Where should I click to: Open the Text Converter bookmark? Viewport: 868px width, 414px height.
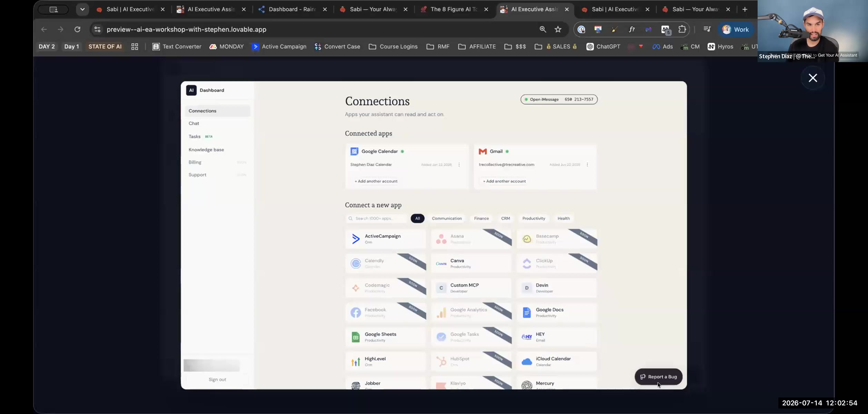tap(177, 47)
